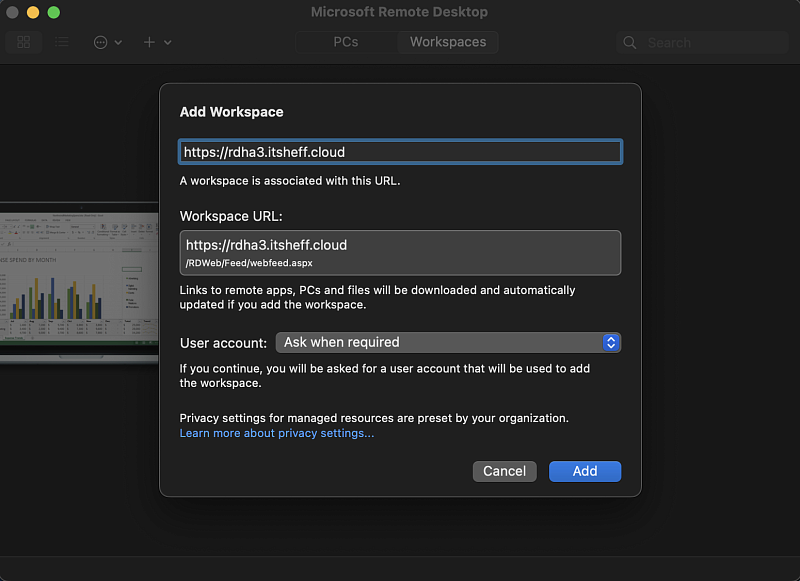Expand the chevron beside the ellipsis icon
The image size is (800, 581).
click(x=119, y=43)
